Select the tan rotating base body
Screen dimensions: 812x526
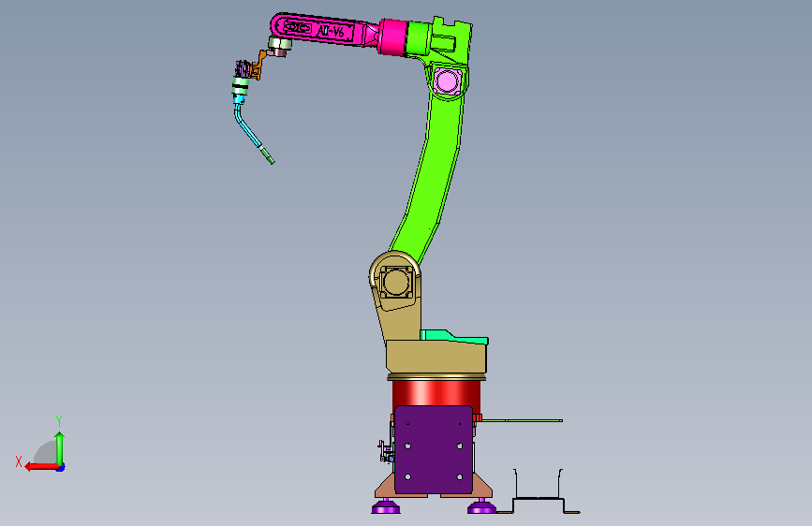[x=436, y=358]
